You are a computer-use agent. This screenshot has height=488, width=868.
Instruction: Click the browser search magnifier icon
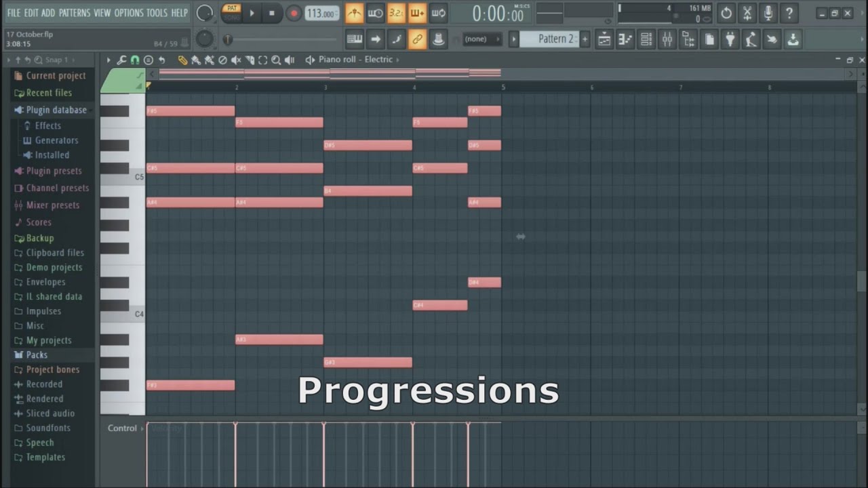click(x=38, y=60)
